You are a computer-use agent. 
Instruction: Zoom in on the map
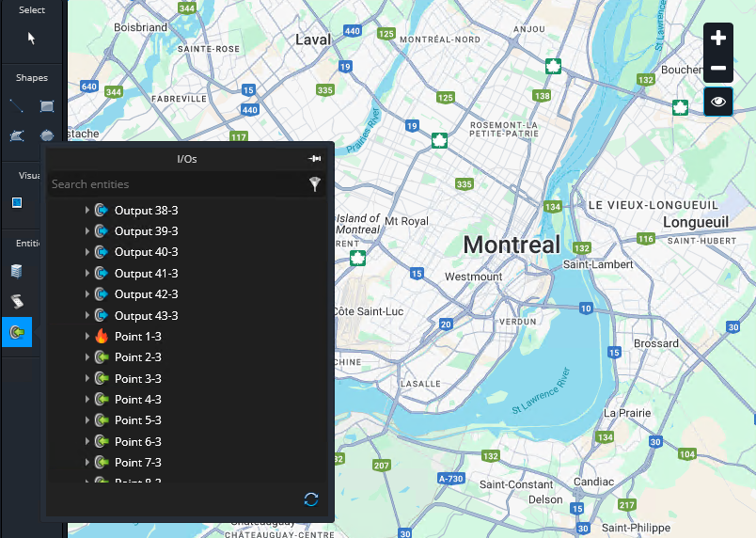[718, 39]
